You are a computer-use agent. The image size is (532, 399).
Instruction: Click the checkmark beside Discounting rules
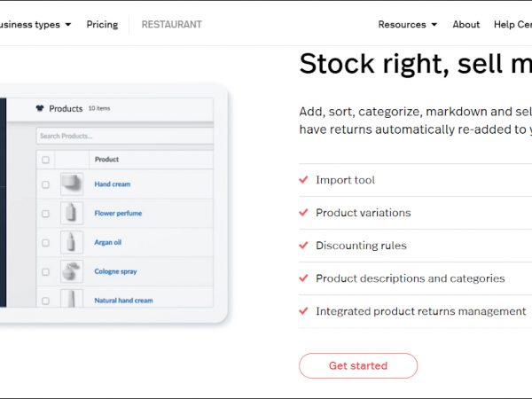(x=304, y=246)
